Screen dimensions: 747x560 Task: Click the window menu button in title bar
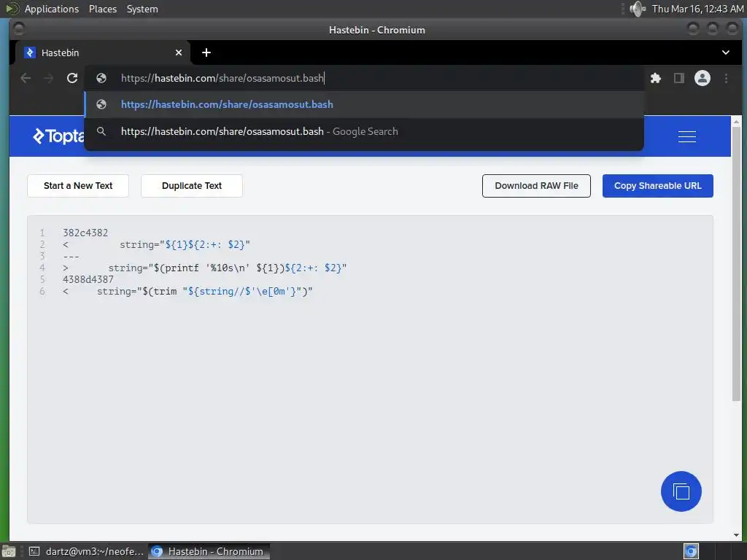coord(19,29)
